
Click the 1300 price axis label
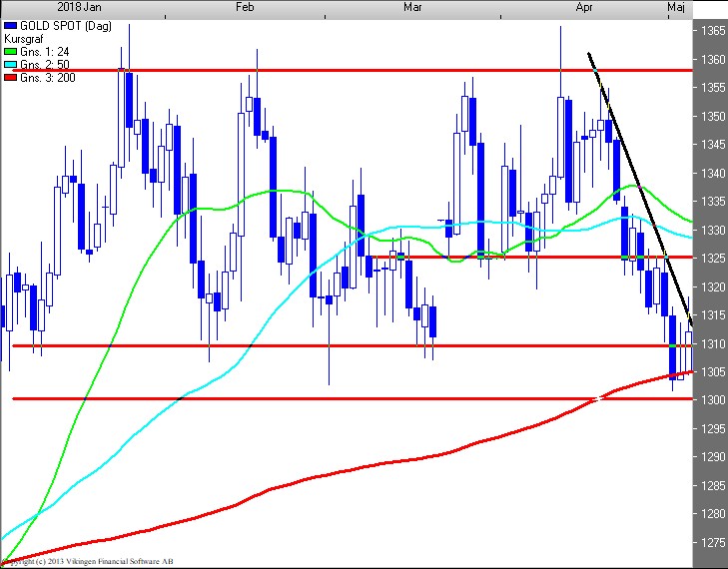tap(711, 400)
